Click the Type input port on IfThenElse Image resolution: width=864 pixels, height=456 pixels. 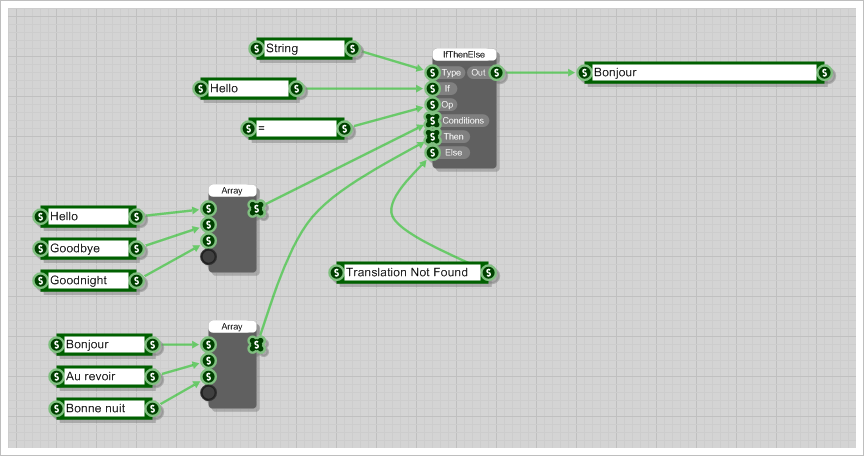pos(432,73)
